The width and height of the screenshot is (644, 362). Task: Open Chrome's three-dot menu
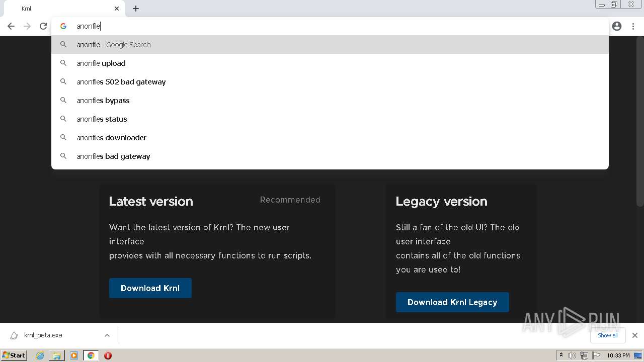[x=633, y=26]
